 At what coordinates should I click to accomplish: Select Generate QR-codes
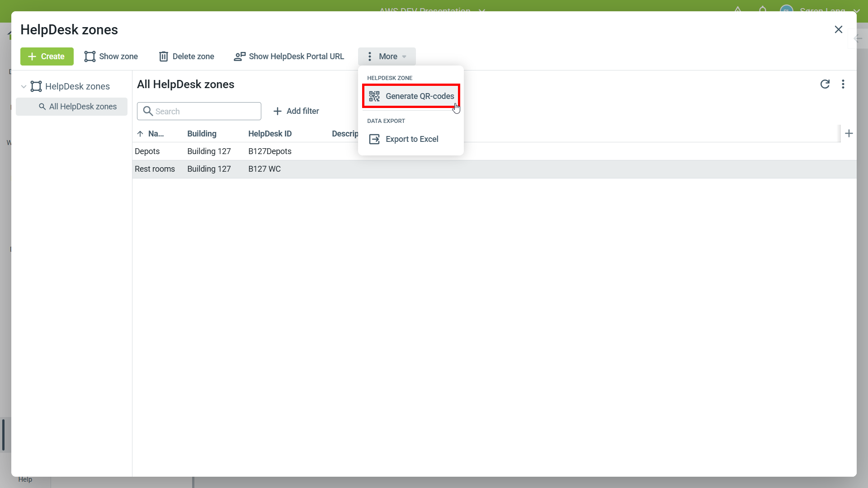pos(420,96)
